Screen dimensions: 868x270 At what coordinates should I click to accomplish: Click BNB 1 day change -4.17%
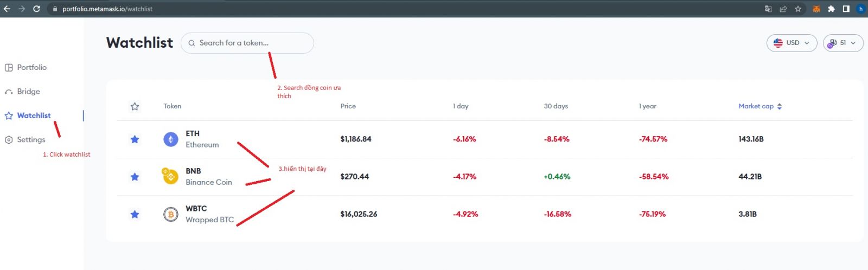pyautogui.click(x=464, y=177)
